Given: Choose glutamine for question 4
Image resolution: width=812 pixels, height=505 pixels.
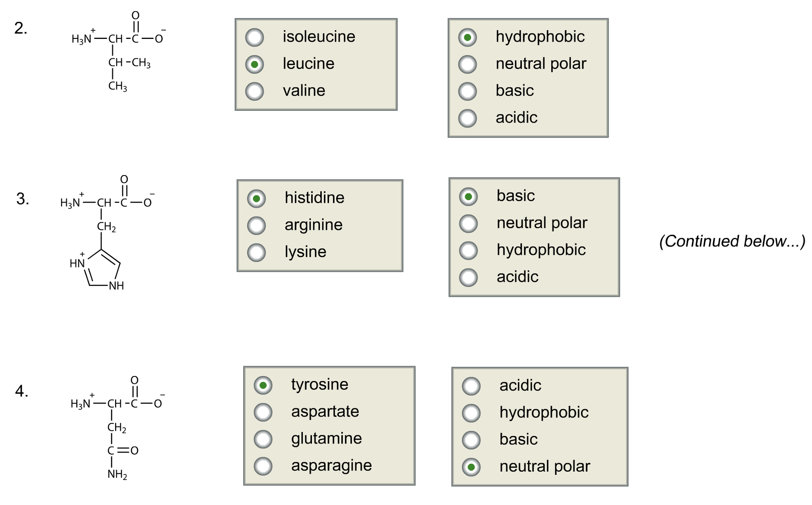Looking at the screenshot, I should 263,439.
